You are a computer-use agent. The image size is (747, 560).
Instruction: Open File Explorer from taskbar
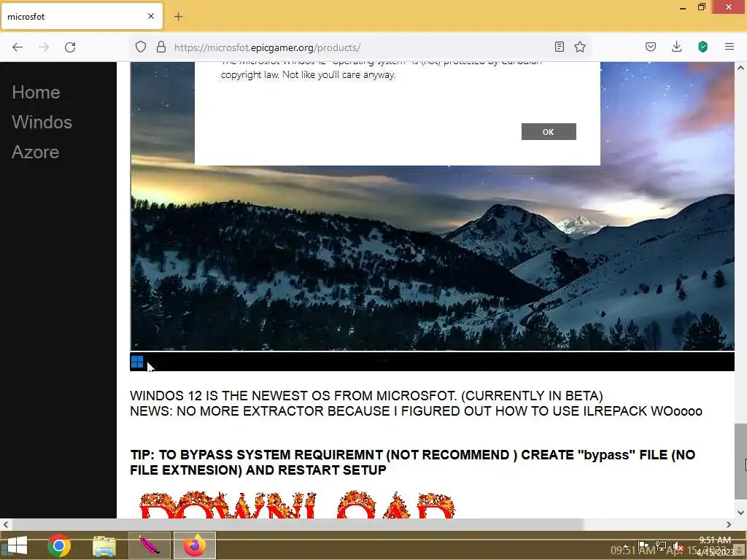tap(104, 545)
